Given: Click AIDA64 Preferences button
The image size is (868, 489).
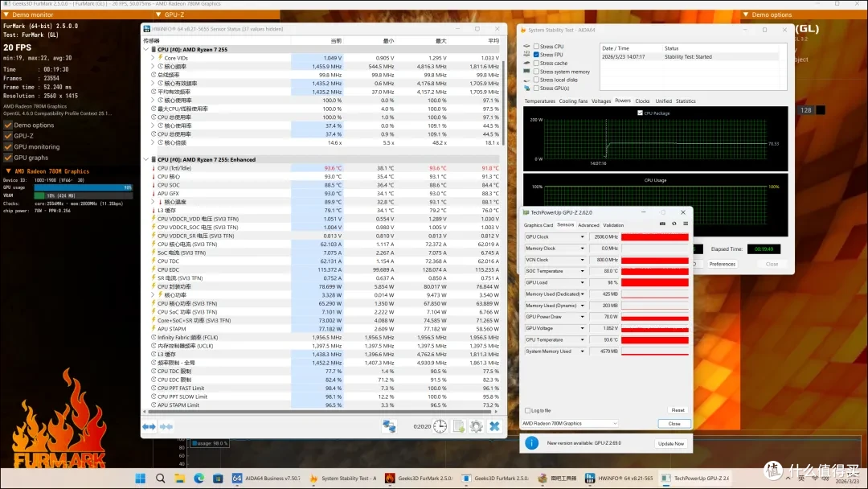Looking at the screenshot, I should click(x=723, y=264).
